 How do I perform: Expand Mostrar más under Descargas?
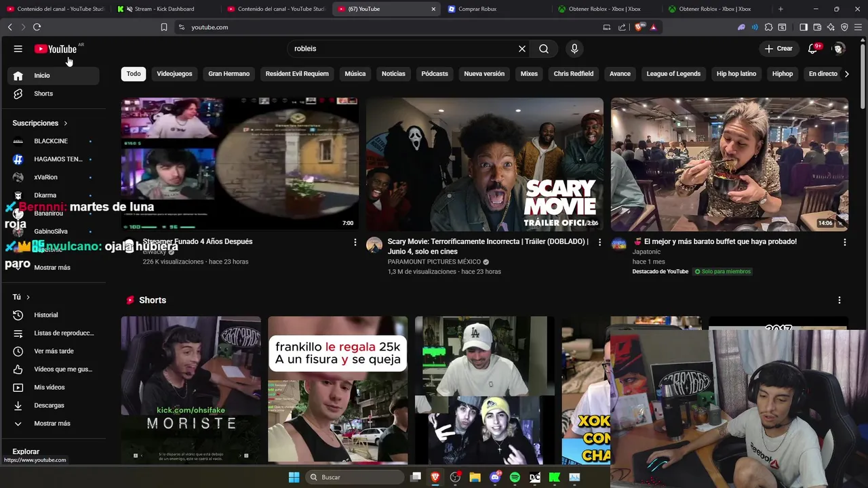pyautogui.click(x=53, y=424)
